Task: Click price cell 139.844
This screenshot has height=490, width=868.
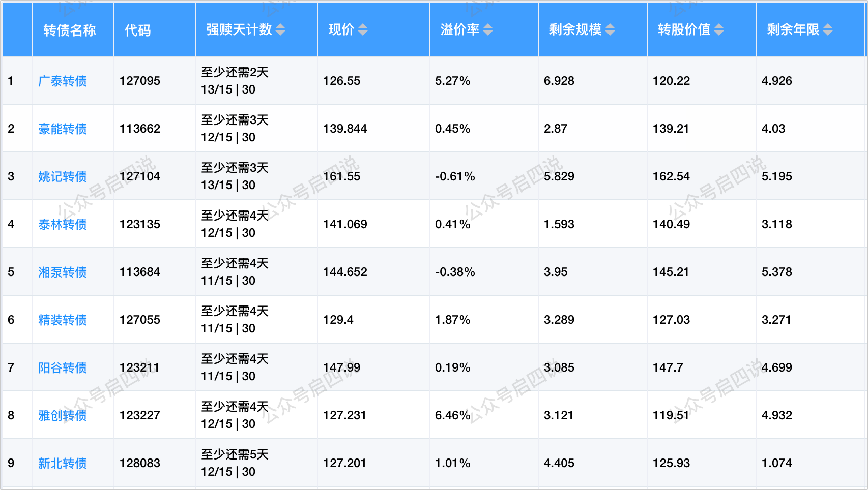Action: click(x=345, y=129)
